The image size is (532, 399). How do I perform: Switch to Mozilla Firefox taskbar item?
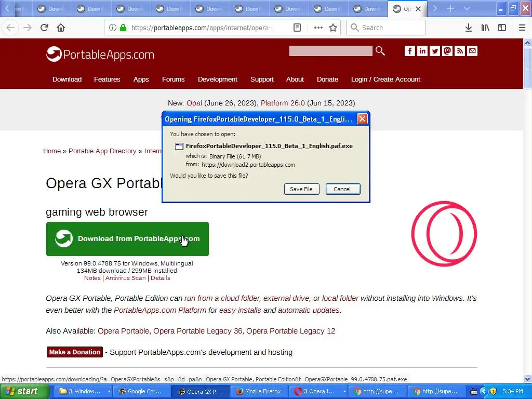259,391
